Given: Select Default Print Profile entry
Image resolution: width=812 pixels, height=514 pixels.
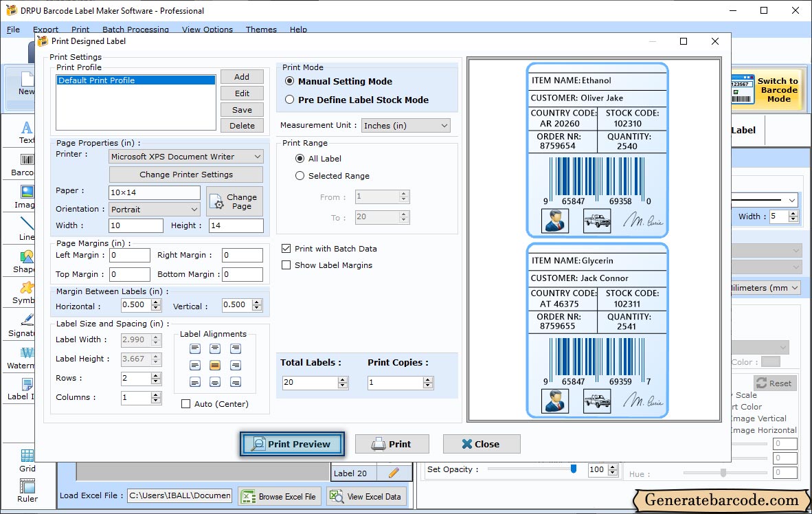Looking at the screenshot, I should click(136, 80).
